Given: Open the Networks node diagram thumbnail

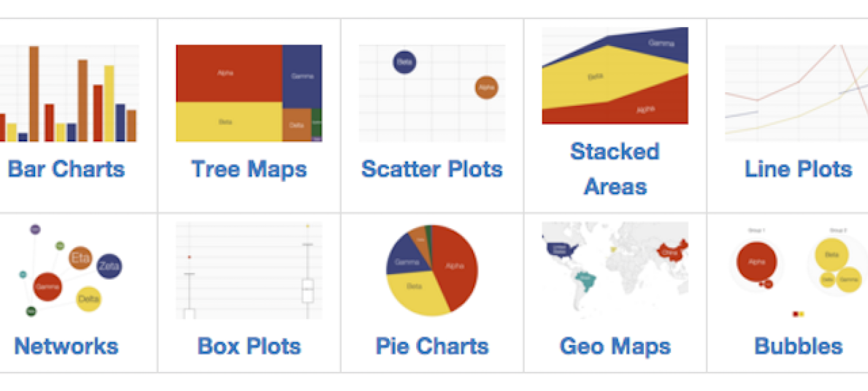Looking at the screenshot, I should (69, 270).
